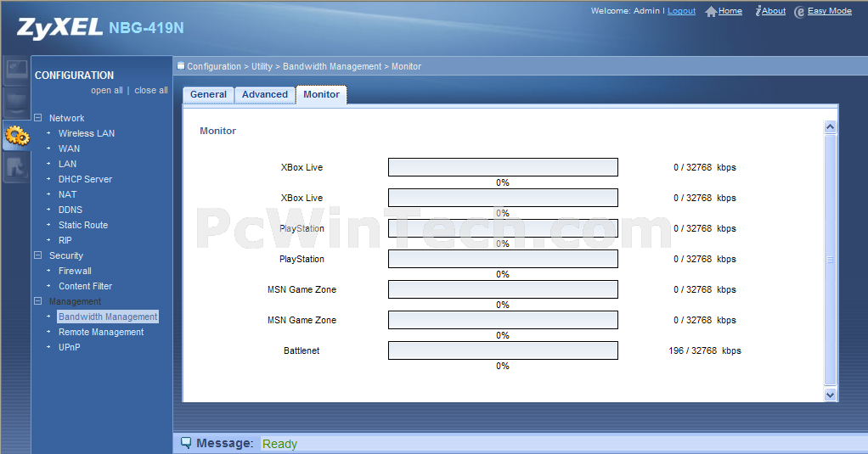
Task: Select the gears Configuration sidebar icon
Action: 17,135
